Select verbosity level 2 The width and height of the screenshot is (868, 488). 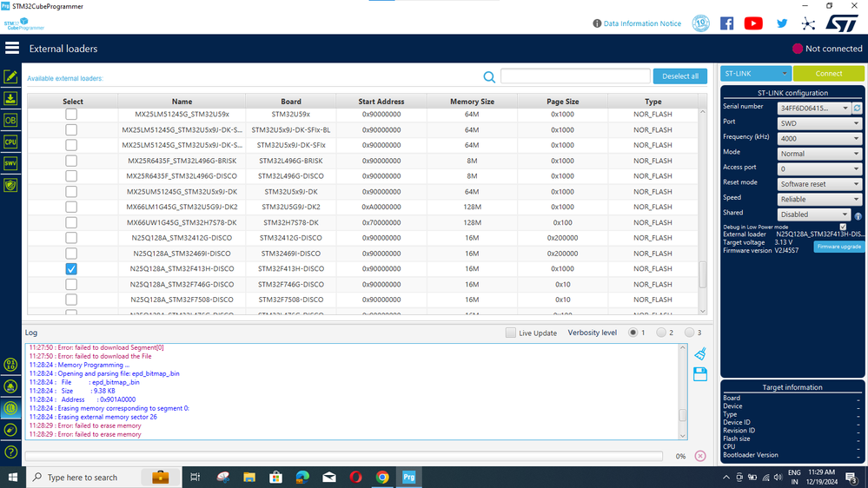pos(661,333)
